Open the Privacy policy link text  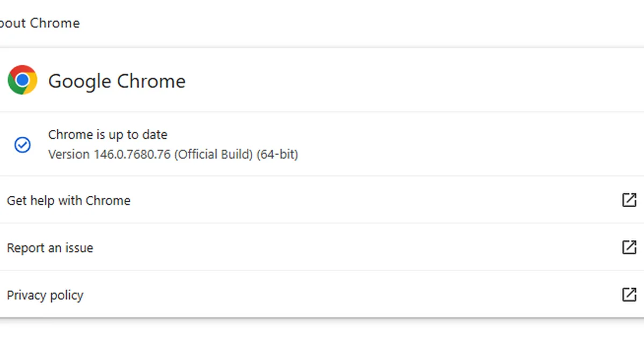click(x=45, y=295)
